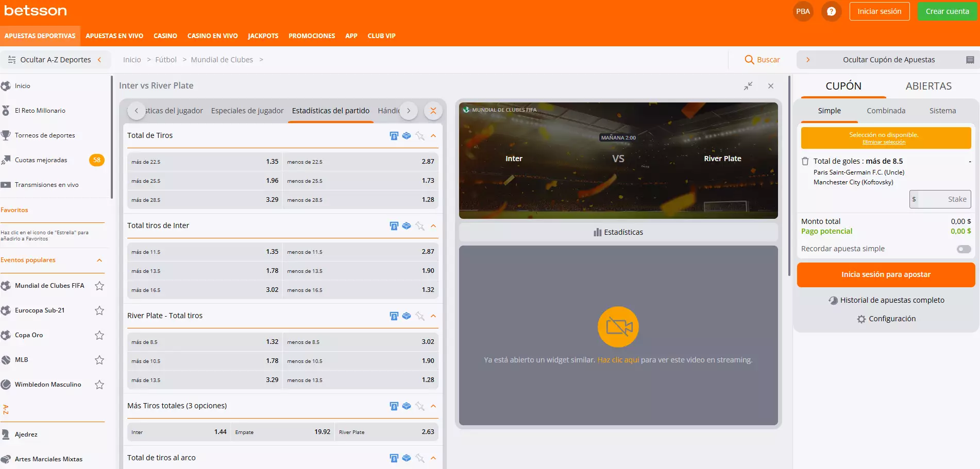Star Eurocopa Sub-21 as favorite
The width and height of the screenshot is (980, 469).
99,310
